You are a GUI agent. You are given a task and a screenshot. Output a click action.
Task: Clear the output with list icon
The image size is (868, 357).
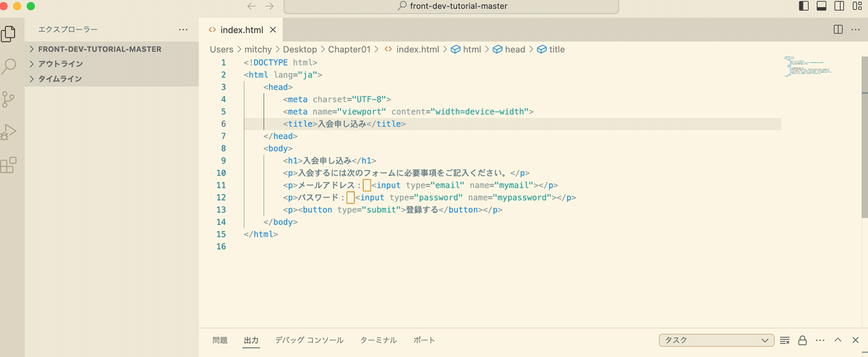tap(785, 340)
